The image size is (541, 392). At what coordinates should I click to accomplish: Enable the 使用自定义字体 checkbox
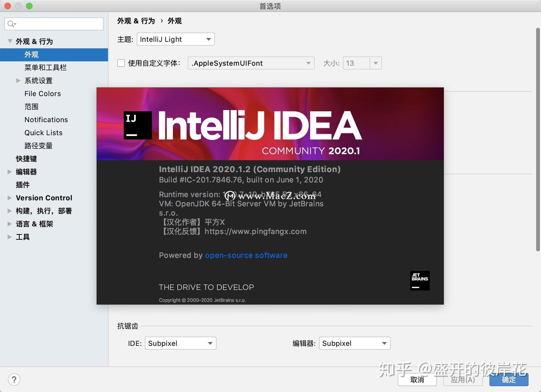click(121, 63)
